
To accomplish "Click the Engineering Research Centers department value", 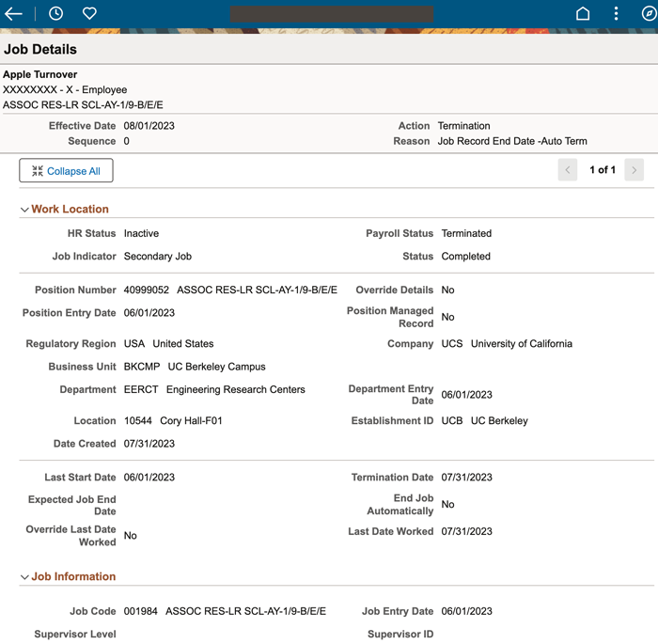I will click(235, 389).
